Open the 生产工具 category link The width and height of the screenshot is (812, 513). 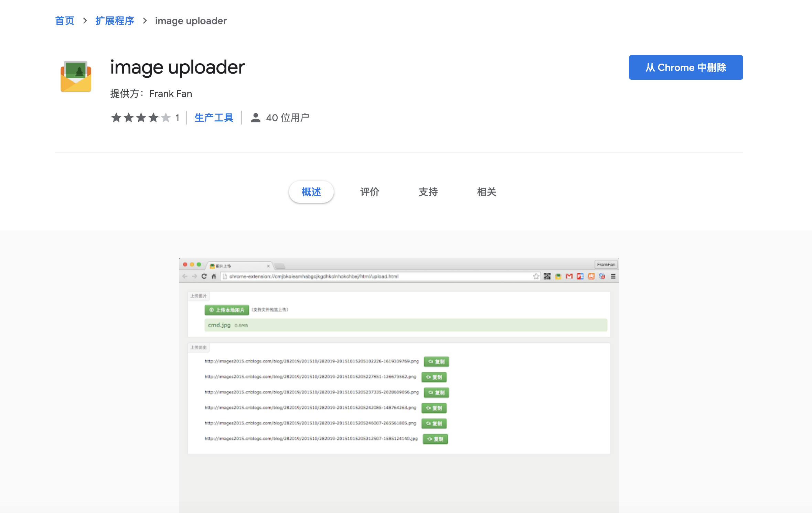[x=214, y=118]
